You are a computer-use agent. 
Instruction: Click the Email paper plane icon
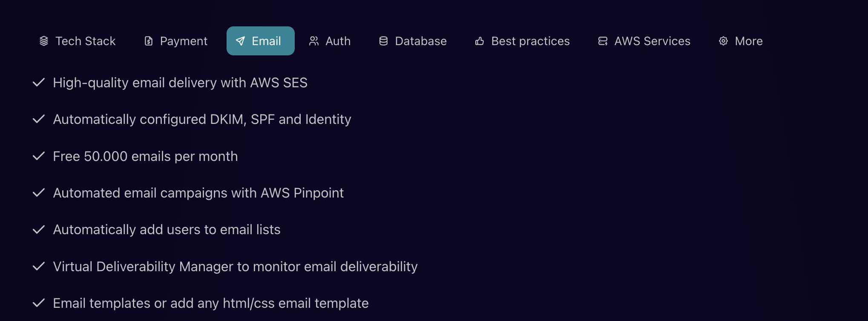tap(241, 41)
